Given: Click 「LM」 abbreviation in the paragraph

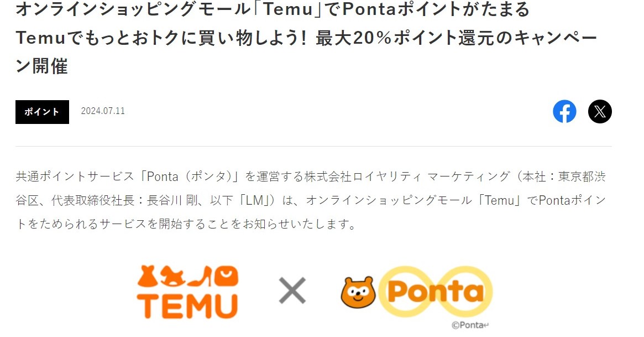Looking at the screenshot, I should [x=254, y=200].
